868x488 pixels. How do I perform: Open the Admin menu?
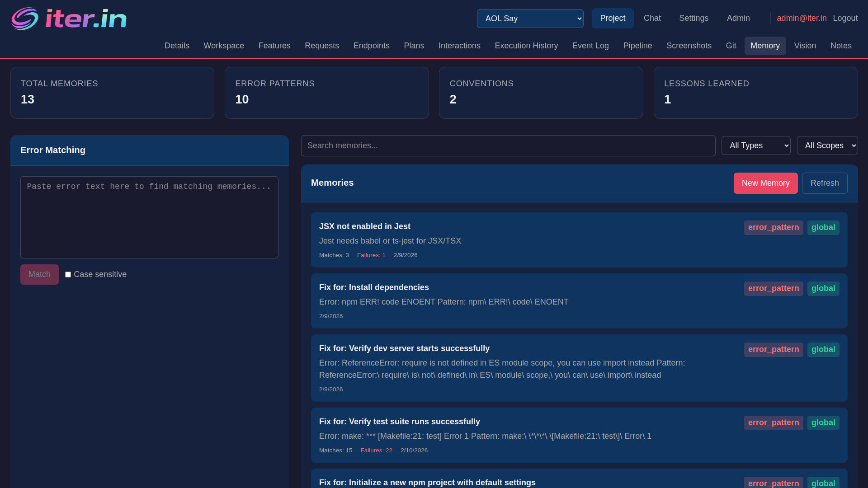[x=738, y=18]
